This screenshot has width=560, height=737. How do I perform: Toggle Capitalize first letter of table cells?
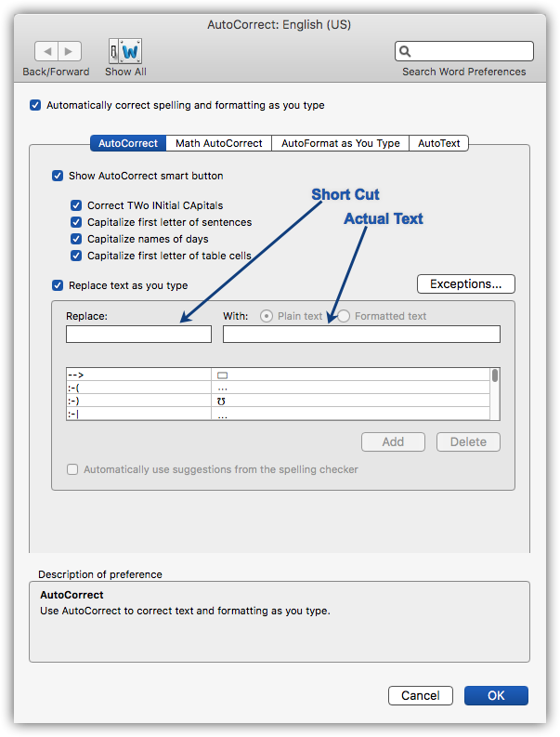click(76, 256)
